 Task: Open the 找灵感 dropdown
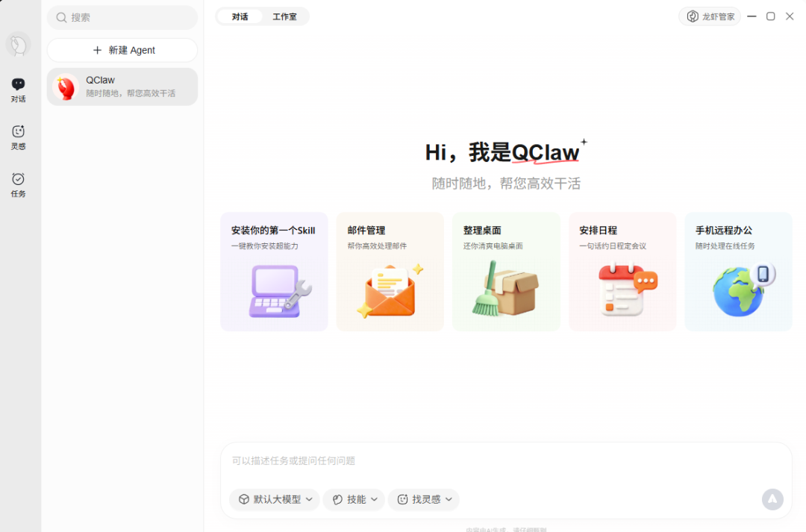pyautogui.click(x=423, y=500)
